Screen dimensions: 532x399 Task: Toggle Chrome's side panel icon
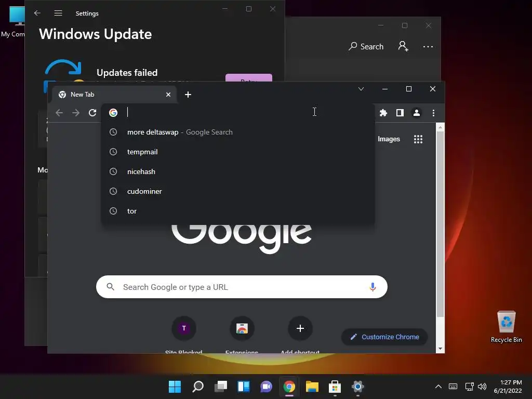click(x=400, y=113)
